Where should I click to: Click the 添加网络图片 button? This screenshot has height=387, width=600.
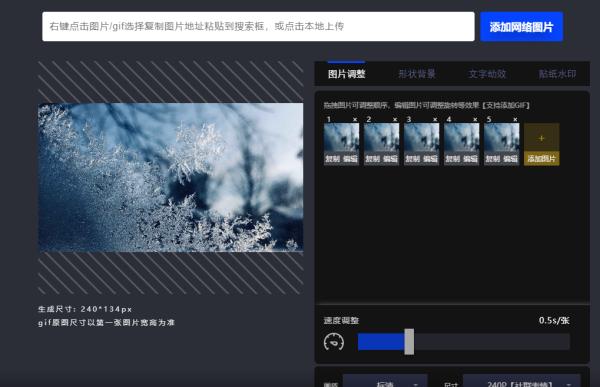pyautogui.click(x=521, y=26)
